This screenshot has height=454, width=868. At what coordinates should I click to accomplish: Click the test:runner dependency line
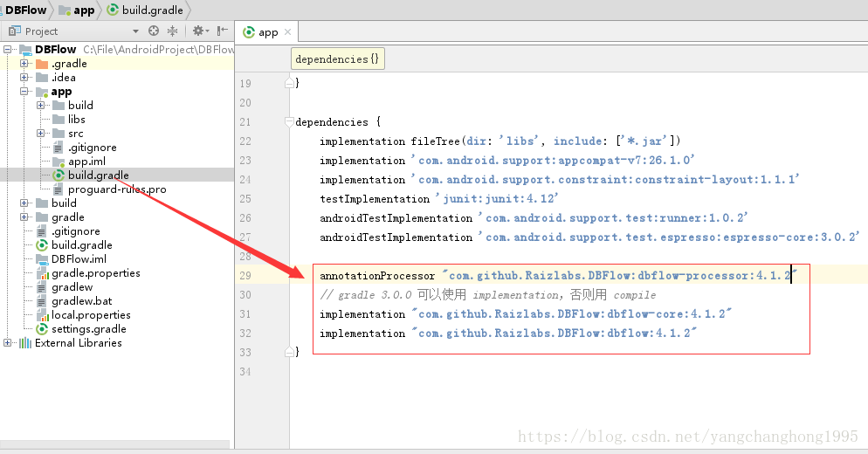click(x=534, y=217)
